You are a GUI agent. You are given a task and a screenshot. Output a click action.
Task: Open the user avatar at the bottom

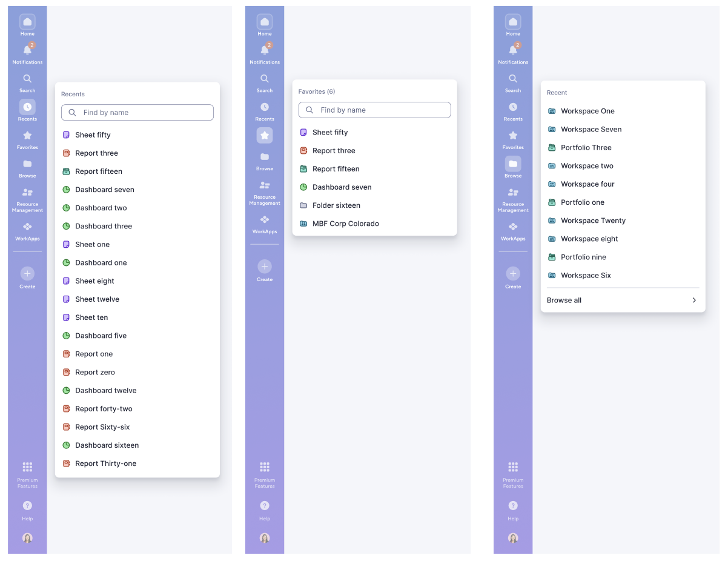[27, 538]
